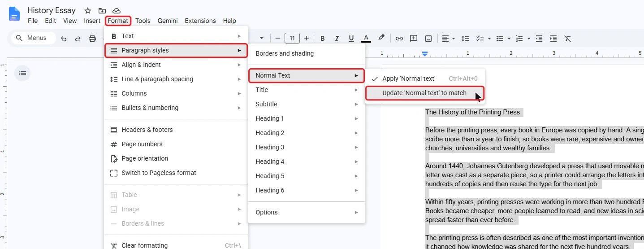Image resolution: width=644 pixels, height=249 pixels.
Task: Increase font size with plus button
Action: (307, 39)
